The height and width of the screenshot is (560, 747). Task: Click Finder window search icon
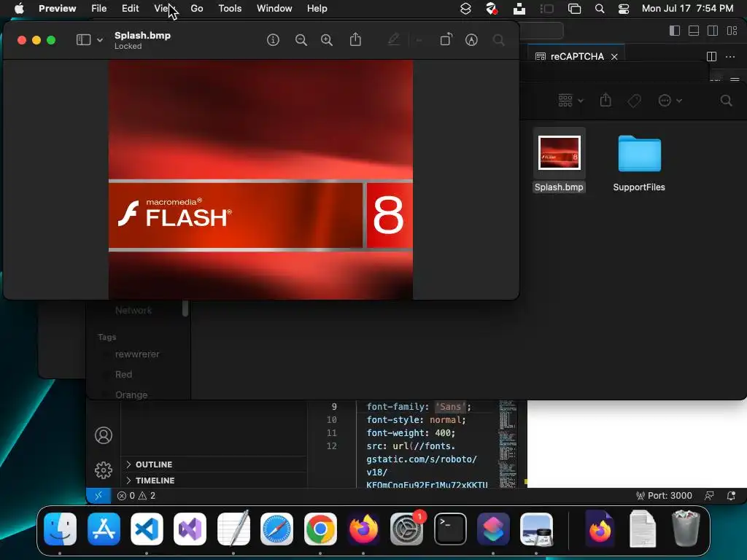pos(726,101)
